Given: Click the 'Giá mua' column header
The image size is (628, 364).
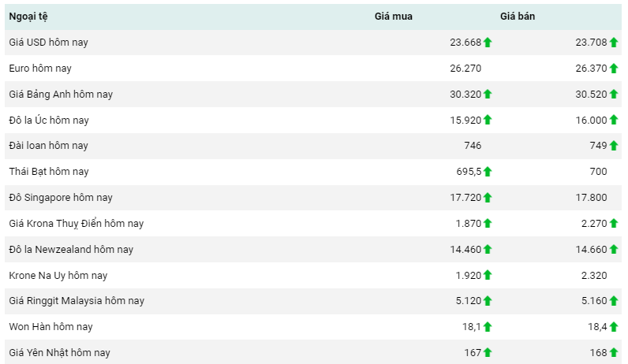Looking at the screenshot, I should [393, 17].
